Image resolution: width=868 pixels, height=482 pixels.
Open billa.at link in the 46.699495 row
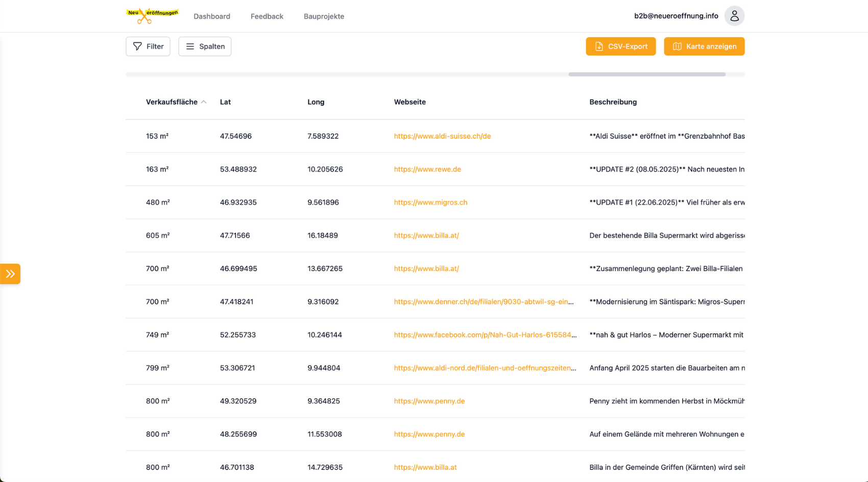click(x=426, y=269)
